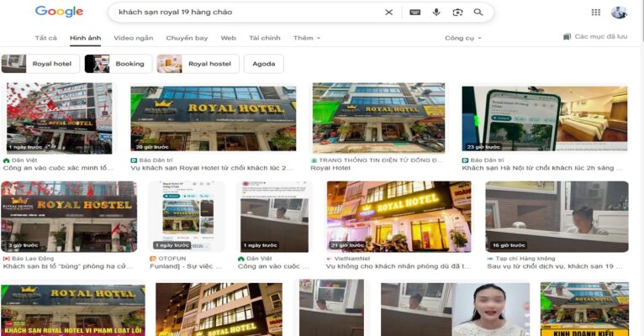
Task: Open the Tài chính tab
Action: coord(265,38)
